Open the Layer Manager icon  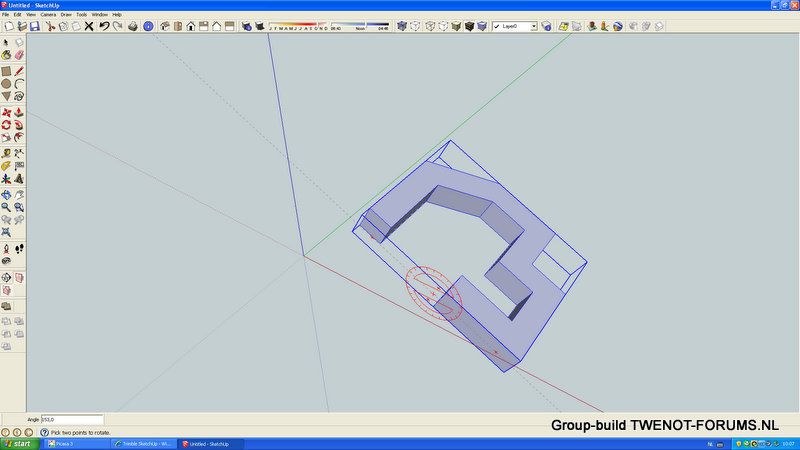pyautogui.click(x=546, y=26)
